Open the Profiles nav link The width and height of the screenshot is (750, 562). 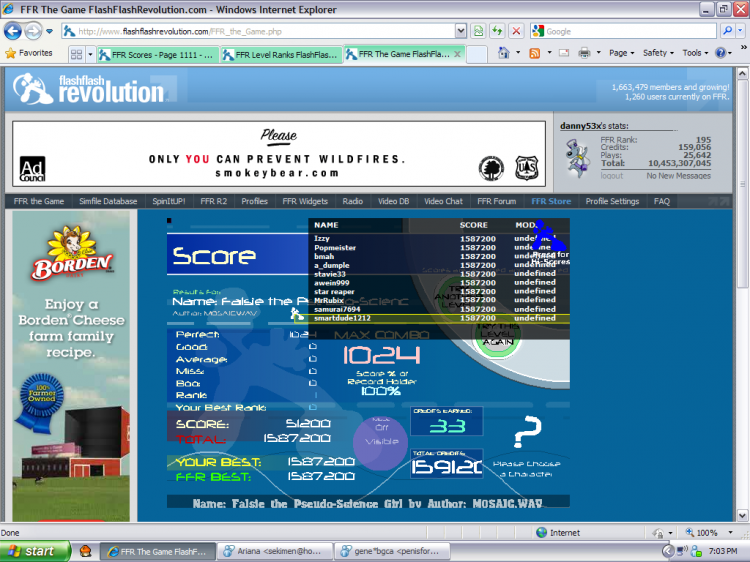254,201
